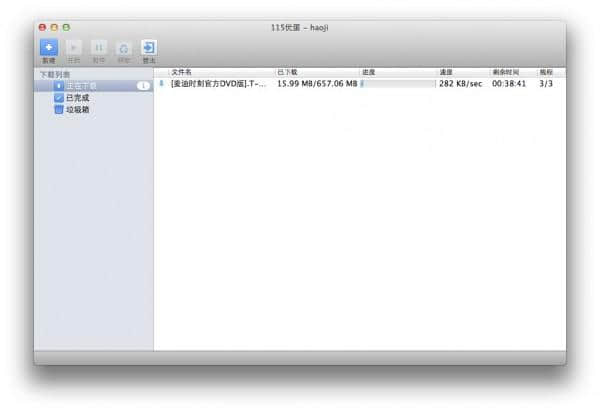This screenshot has width=600, height=412.
Task: Select the file row containing 官方DVD版
Action: click(x=360, y=84)
